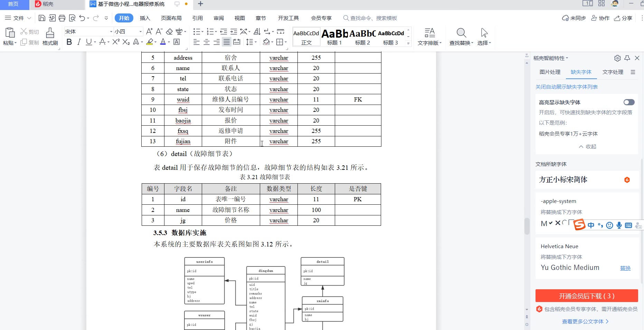The width and height of the screenshot is (644, 330).
Task: Open Find and Replace (查找替换)
Action: coord(461,37)
